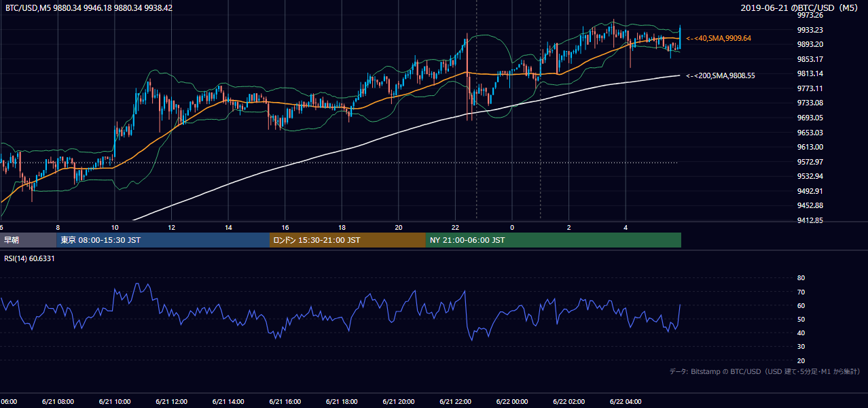The height and width of the screenshot is (408, 868).
Task: Click the RSI(14) 60.6331 indicator label
Action: click(29, 258)
